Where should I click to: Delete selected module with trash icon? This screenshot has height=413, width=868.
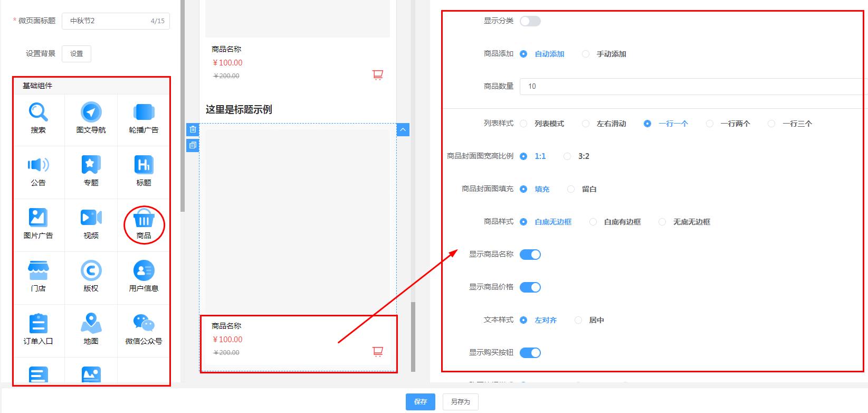[x=193, y=129]
